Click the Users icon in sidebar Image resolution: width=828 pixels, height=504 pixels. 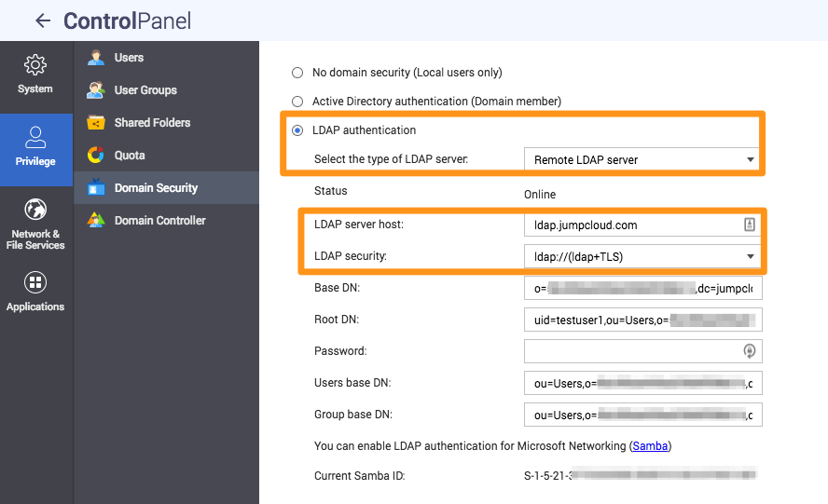pos(96,58)
